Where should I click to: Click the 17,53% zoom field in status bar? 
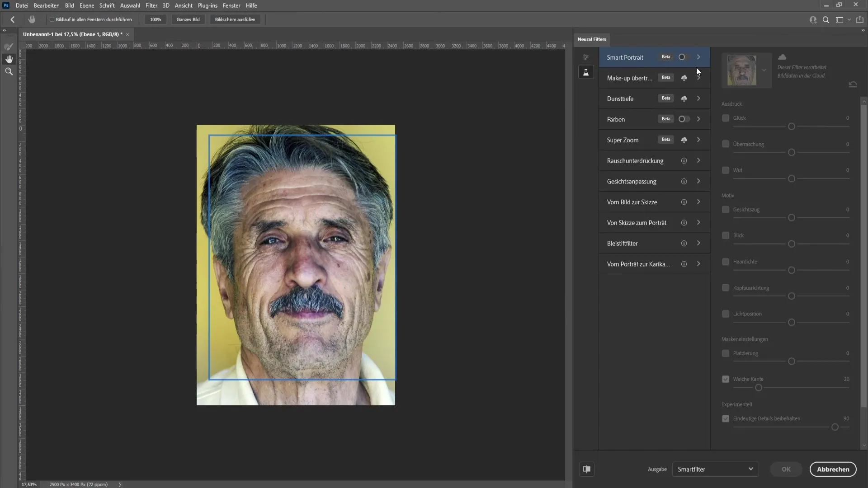29,484
